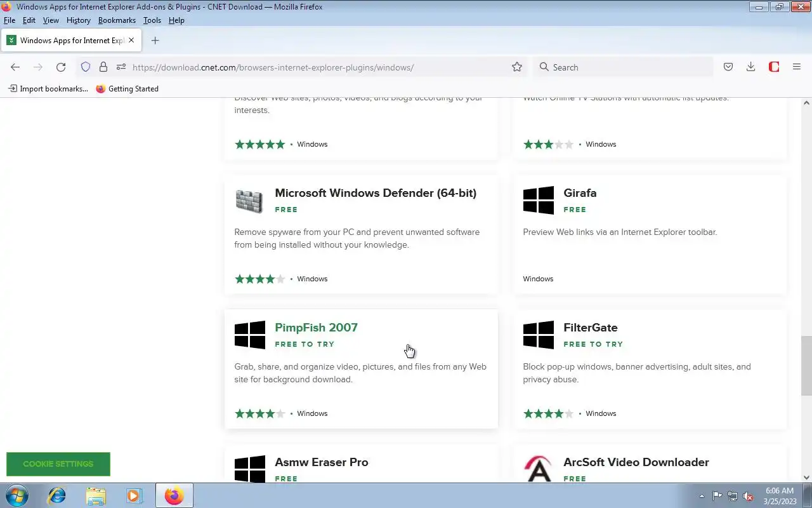
Task: Open tracking protection shield icon
Action: click(86, 67)
